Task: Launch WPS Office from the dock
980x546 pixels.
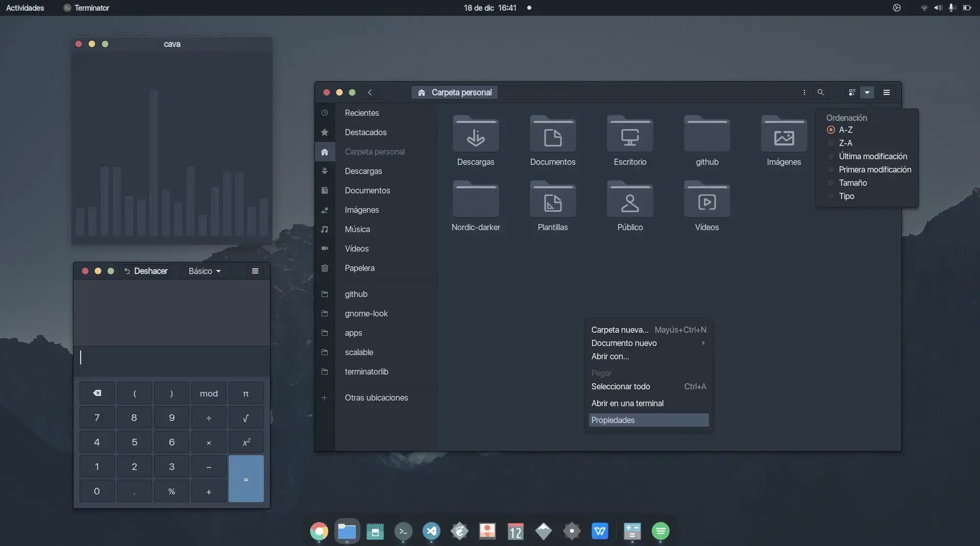Action: point(600,531)
